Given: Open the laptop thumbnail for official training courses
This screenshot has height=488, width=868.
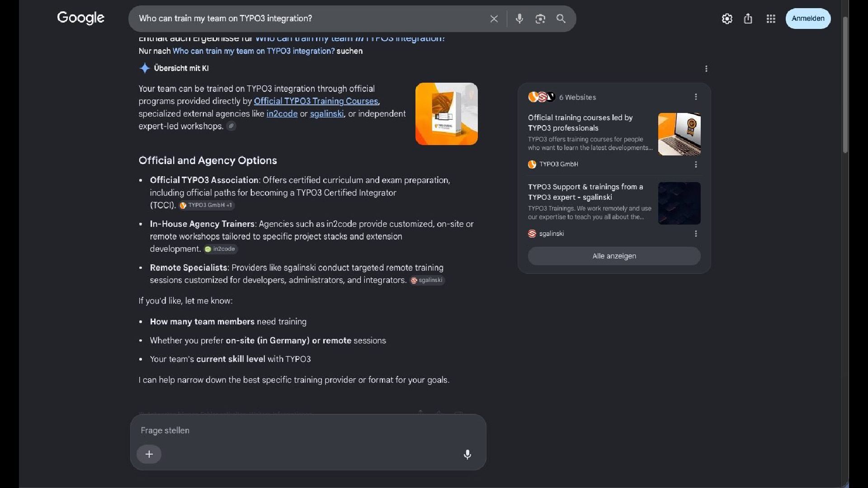Looking at the screenshot, I should 679,134.
